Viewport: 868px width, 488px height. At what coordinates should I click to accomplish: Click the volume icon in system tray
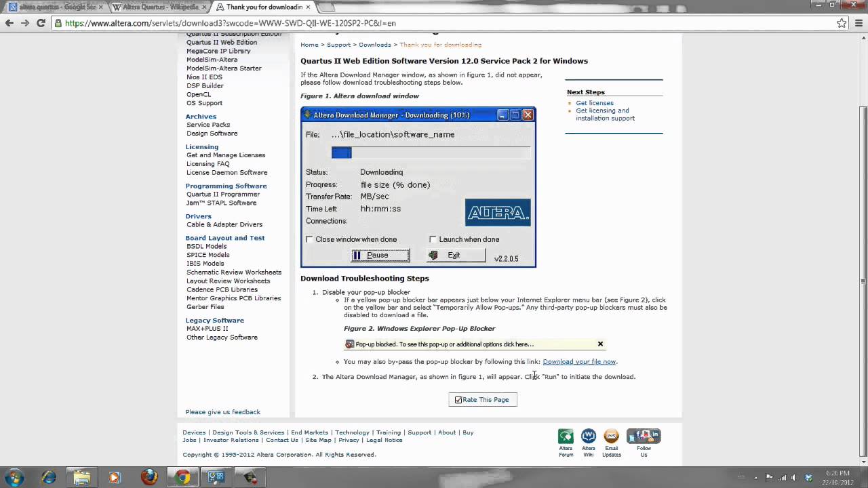(x=795, y=477)
